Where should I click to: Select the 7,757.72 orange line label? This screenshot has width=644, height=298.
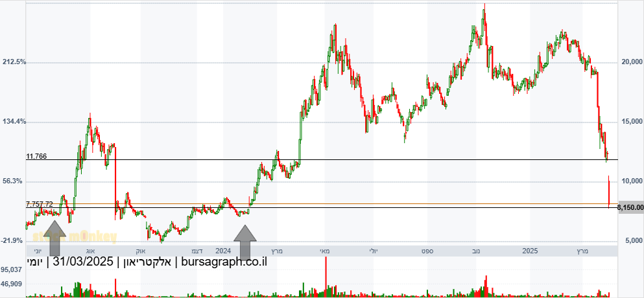point(40,204)
